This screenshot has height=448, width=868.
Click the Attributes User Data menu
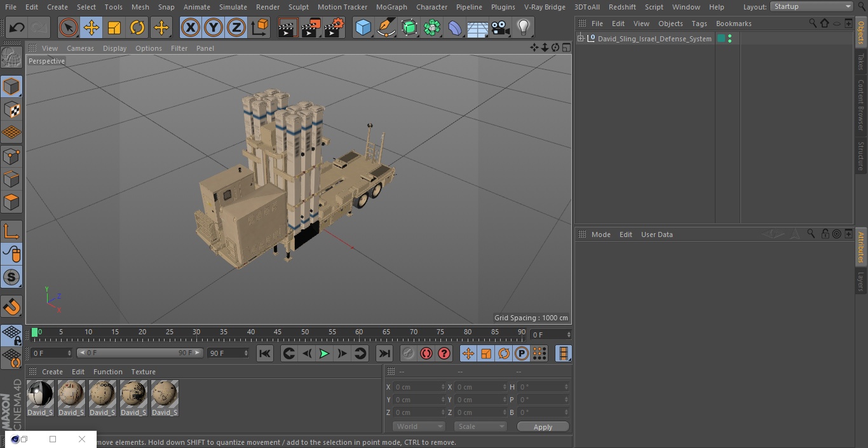(656, 234)
